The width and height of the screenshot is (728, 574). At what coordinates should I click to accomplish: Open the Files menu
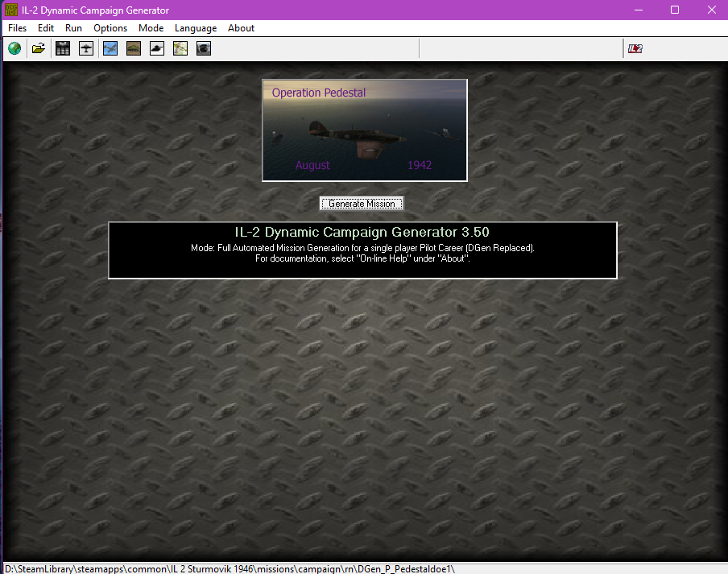17,28
